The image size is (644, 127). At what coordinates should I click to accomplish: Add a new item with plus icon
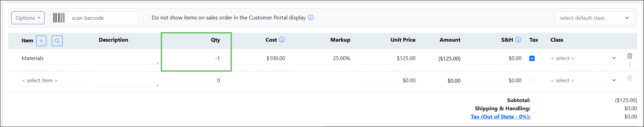(41, 41)
